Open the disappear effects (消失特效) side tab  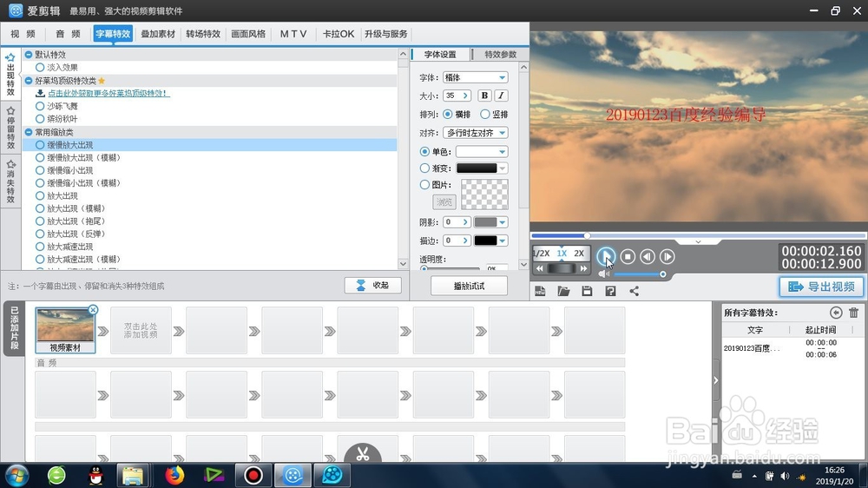pos(10,181)
